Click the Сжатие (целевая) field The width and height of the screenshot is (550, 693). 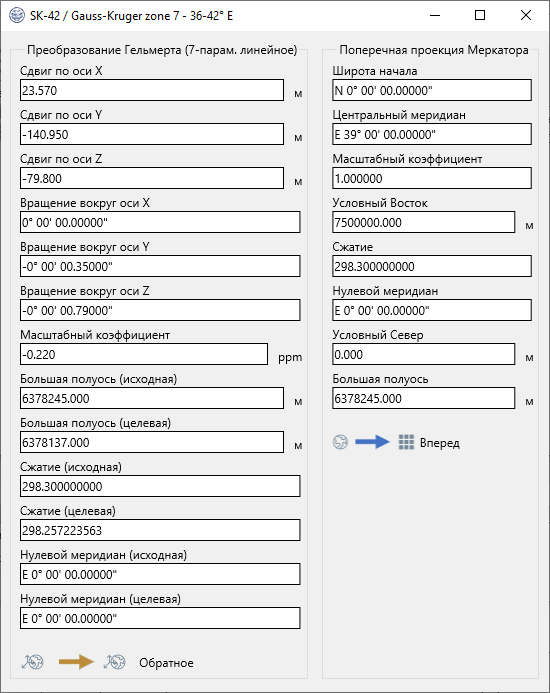tap(160, 530)
